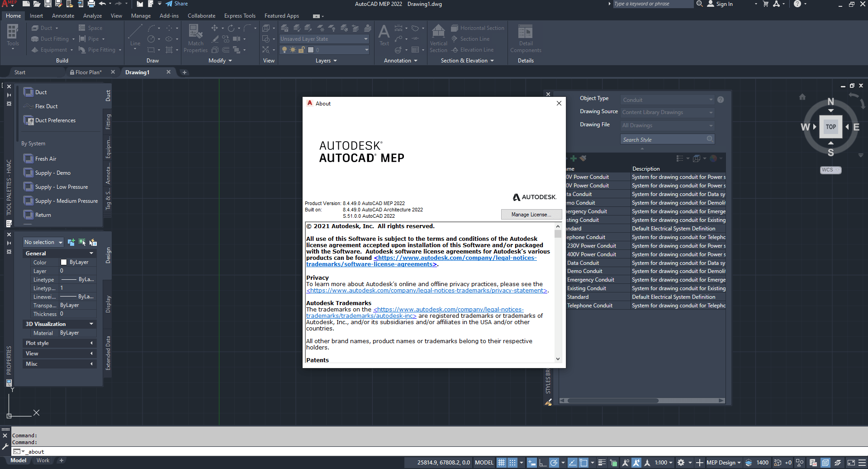868x469 pixels.
Task: Open No selection dropdown in Properties
Action: (x=43, y=242)
